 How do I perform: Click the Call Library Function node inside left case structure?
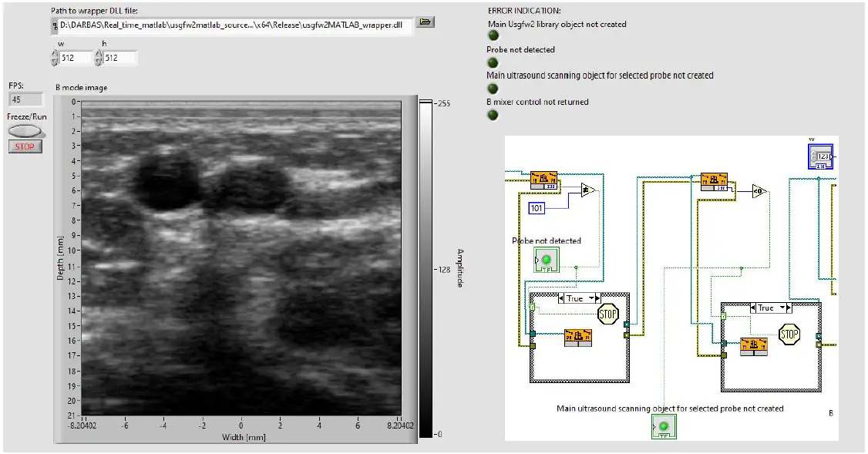point(578,337)
